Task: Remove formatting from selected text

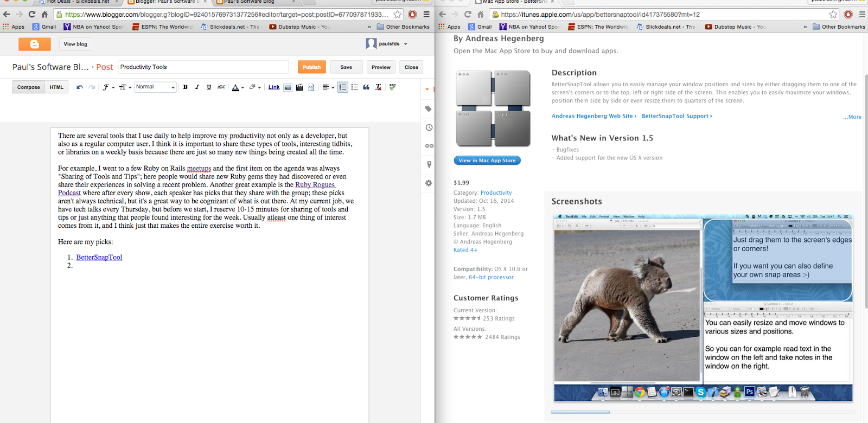Action: tap(378, 87)
